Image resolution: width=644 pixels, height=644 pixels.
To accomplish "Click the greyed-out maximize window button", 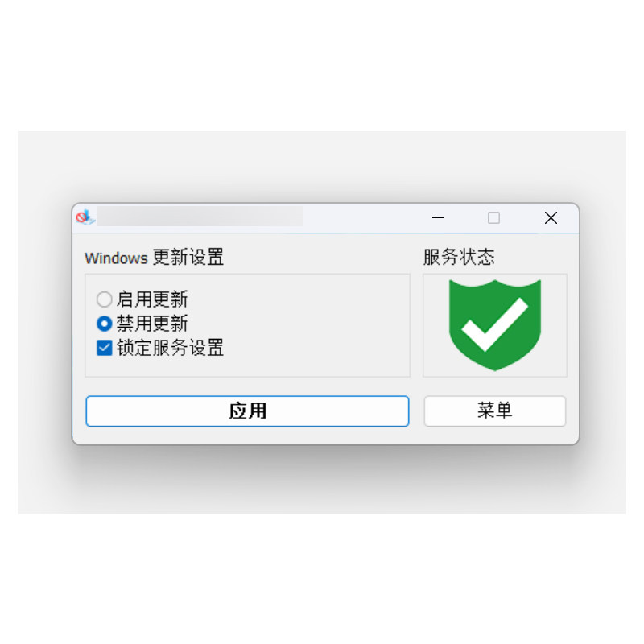I will coord(493,217).
